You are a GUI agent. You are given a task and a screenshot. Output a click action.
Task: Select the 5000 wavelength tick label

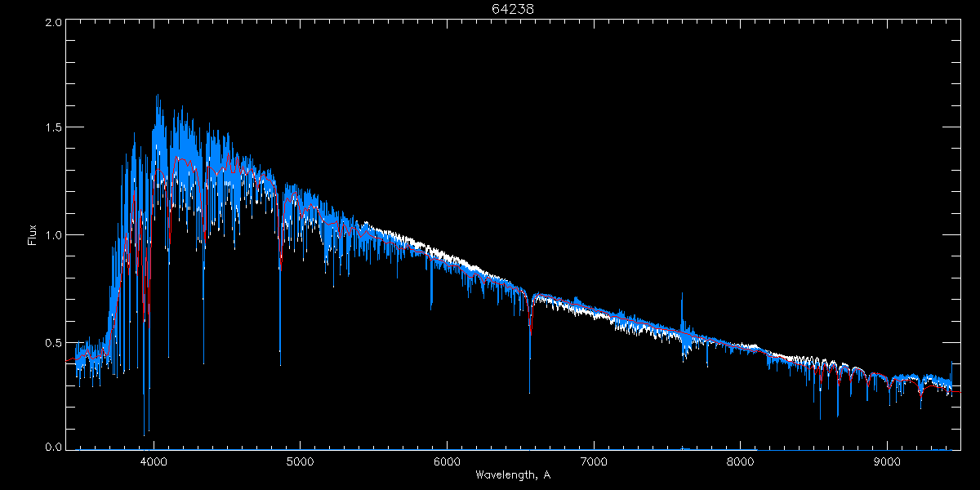[x=300, y=460]
